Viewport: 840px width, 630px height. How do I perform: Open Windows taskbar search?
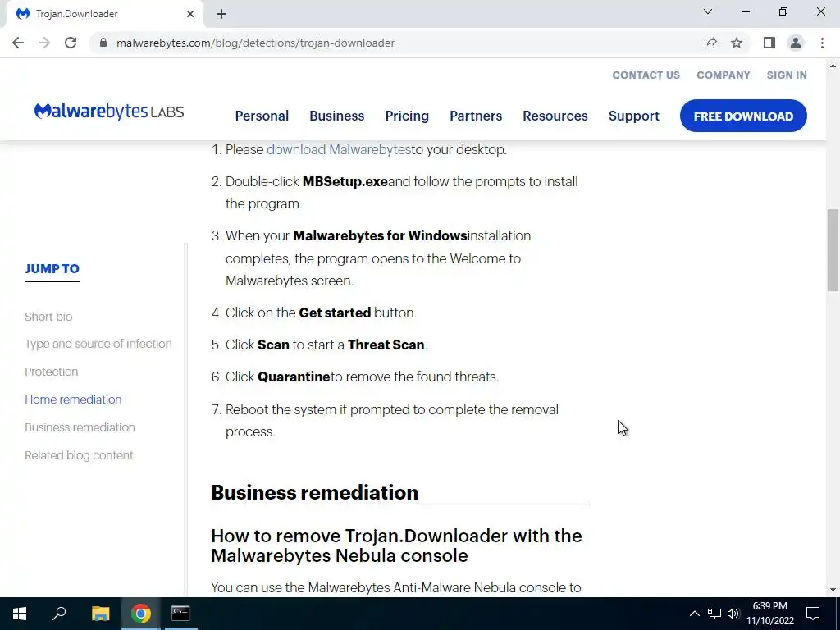tap(59, 614)
